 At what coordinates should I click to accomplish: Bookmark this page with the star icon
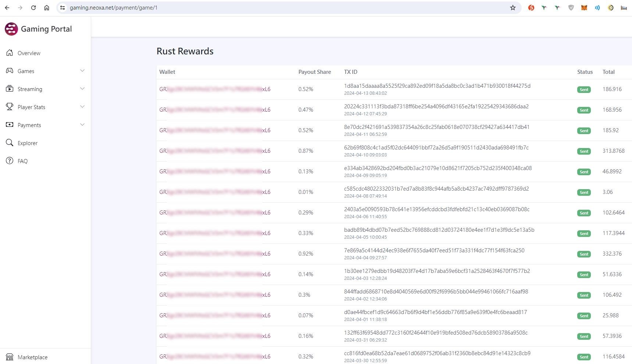tap(513, 8)
